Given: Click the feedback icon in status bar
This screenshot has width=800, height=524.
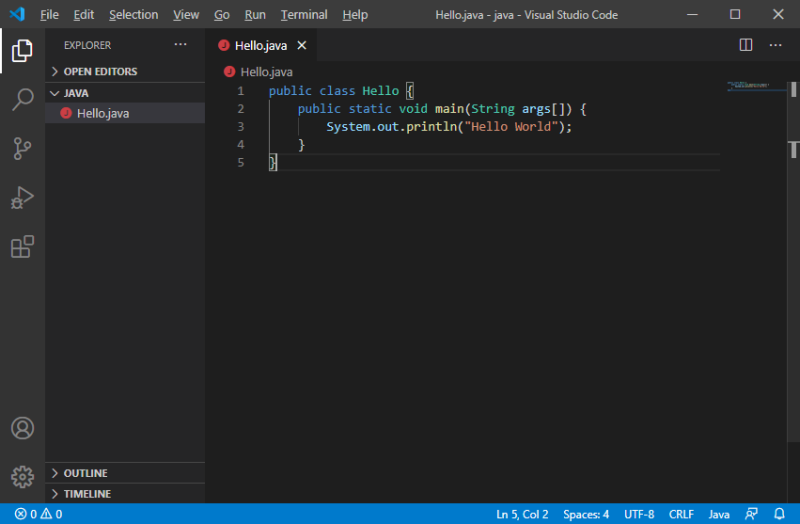Looking at the screenshot, I should [751, 514].
